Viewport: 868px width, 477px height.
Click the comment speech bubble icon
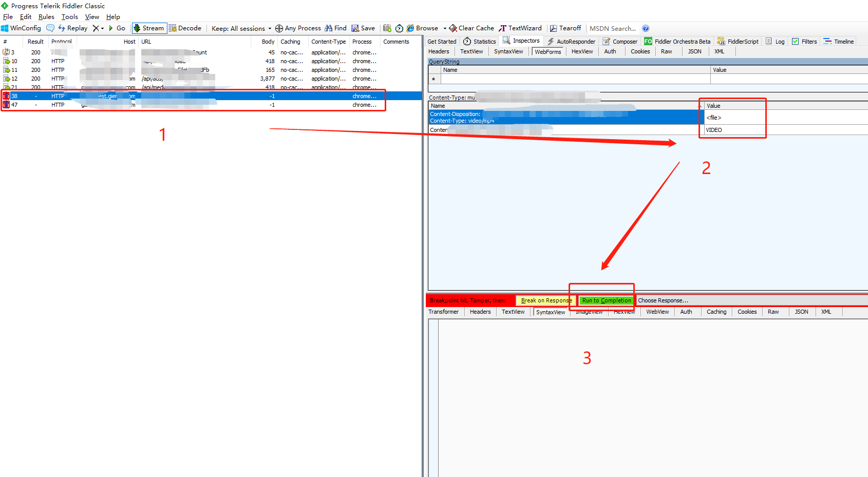pos(50,28)
